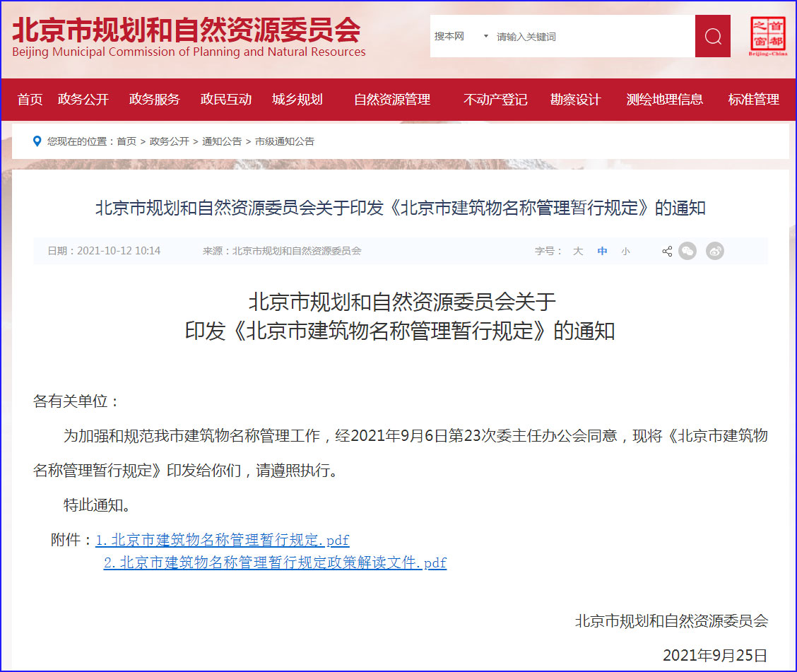The image size is (797, 672).
Task: Open the 政务公开 navigation menu
Action: click(x=83, y=100)
